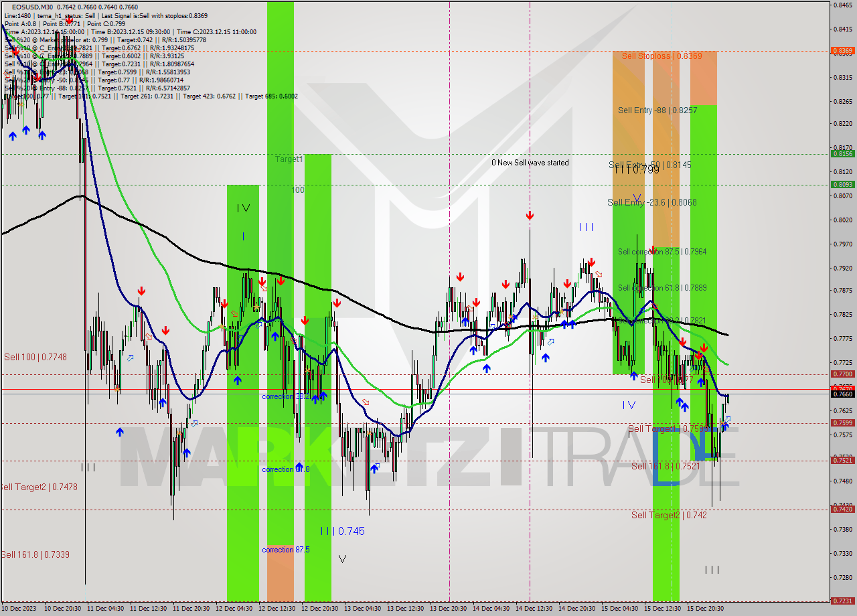Click the '15 Dec 04:30' time label

coord(619,609)
